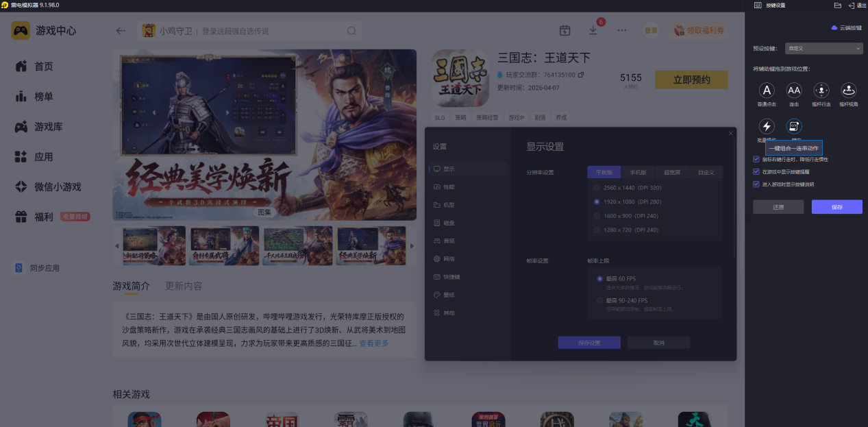
Task: Select the 最高 60 FPS radio option
Action: tap(599, 278)
